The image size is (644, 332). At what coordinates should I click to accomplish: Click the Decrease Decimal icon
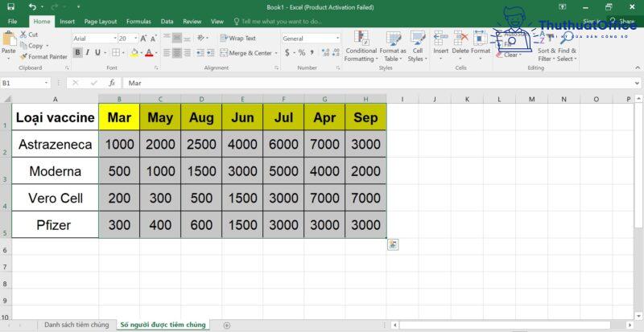[x=336, y=52]
